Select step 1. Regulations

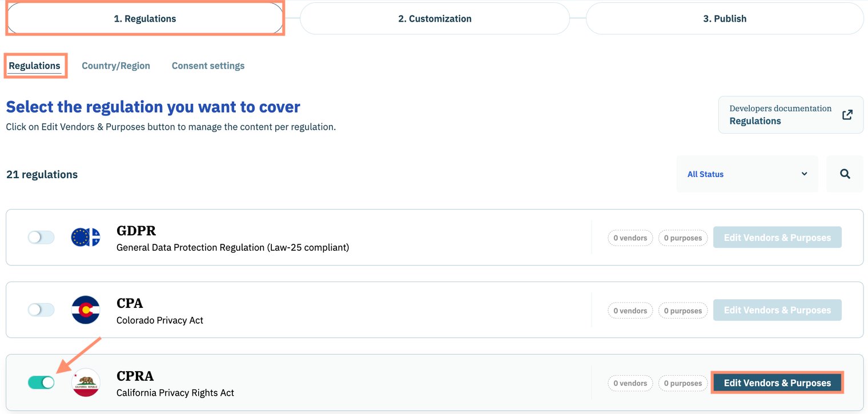pyautogui.click(x=145, y=19)
